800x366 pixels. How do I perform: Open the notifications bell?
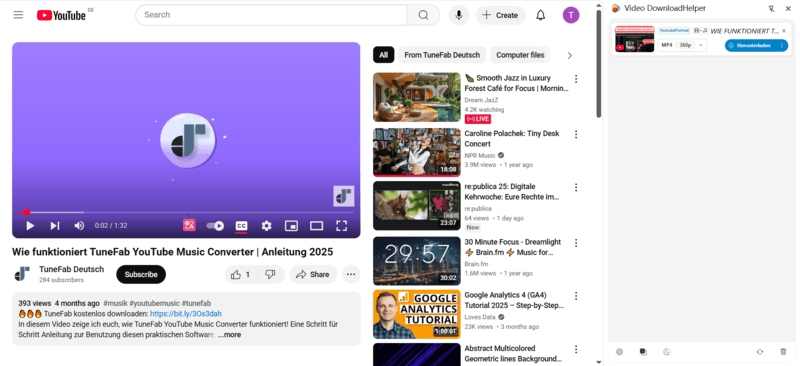pyautogui.click(x=540, y=15)
